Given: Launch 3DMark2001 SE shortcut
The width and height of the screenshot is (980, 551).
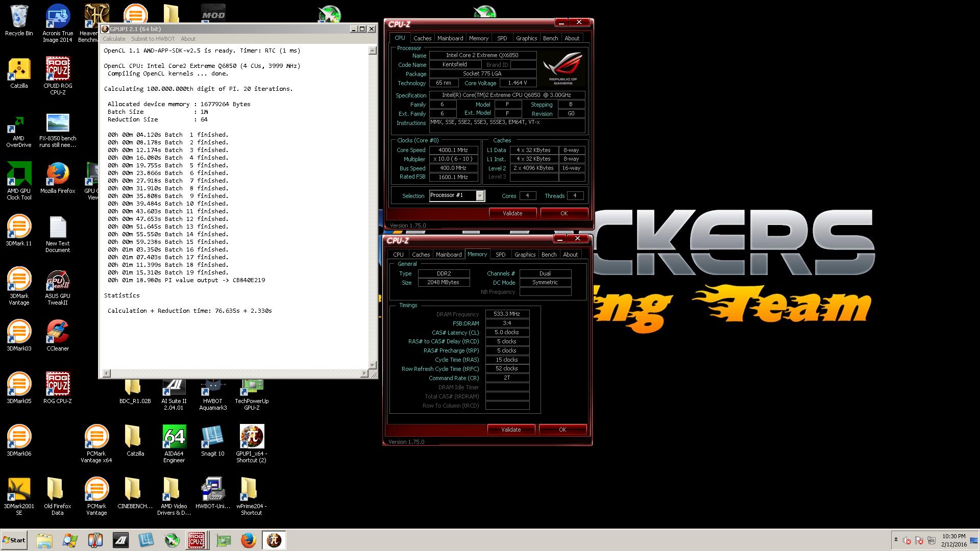Looking at the screenshot, I should click(x=19, y=496).
